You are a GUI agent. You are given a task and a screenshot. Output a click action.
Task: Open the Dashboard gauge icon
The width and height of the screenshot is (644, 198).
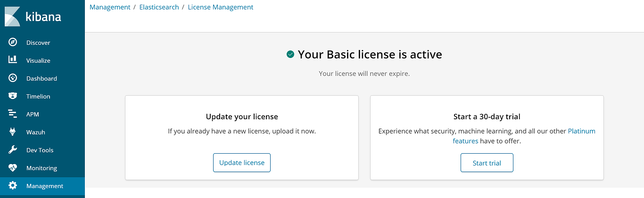[x=13, y=78]
